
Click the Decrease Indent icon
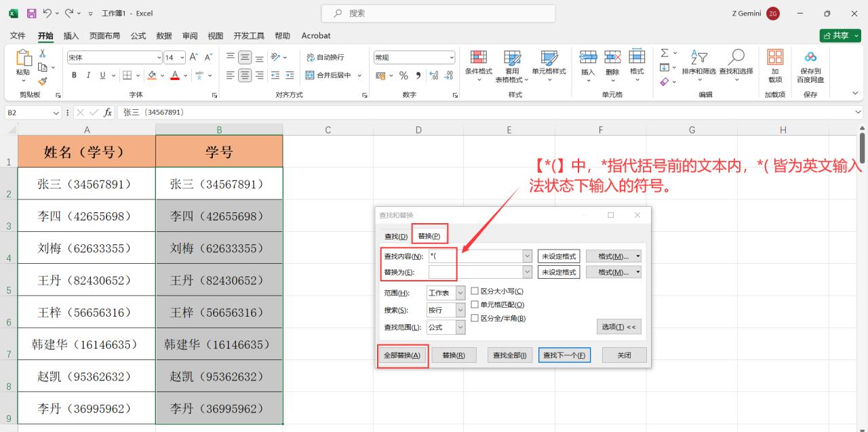point(275,75)
